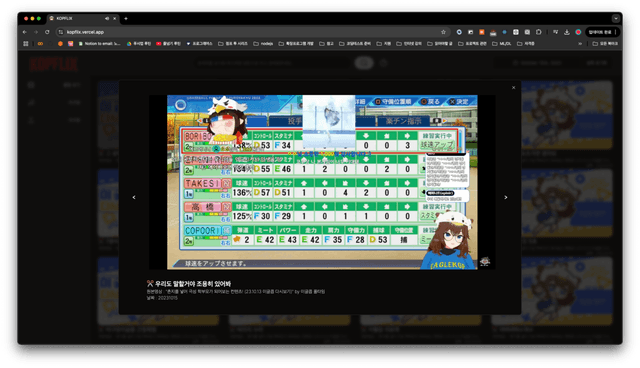The height and width of the screenshot is (368, 640).
Task: Reload the page in the browser toolbar
Action: tap(47, 32)
